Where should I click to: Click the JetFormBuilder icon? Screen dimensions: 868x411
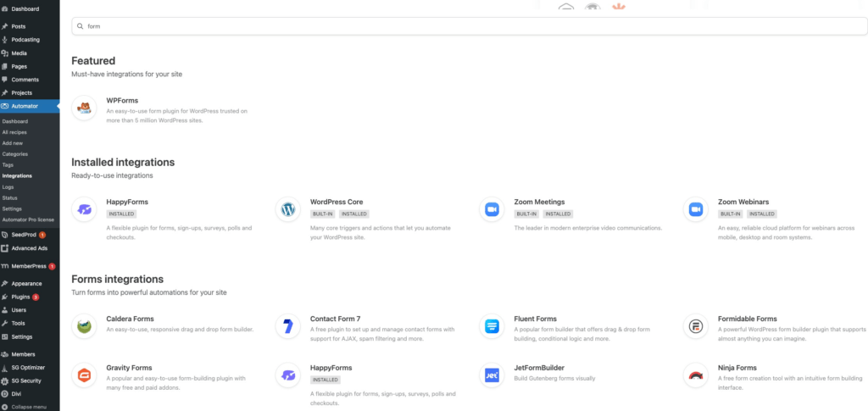492,375
